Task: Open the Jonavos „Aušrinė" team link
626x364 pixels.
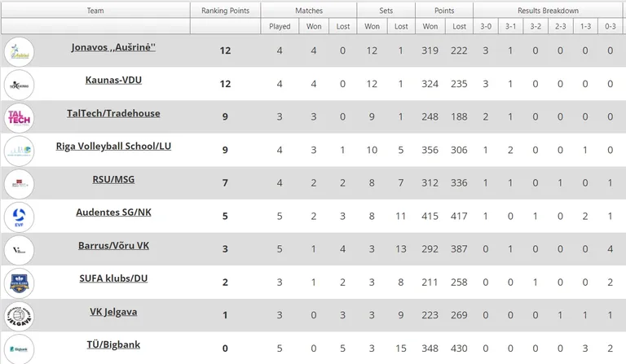Action: click(x=113, y=47)
